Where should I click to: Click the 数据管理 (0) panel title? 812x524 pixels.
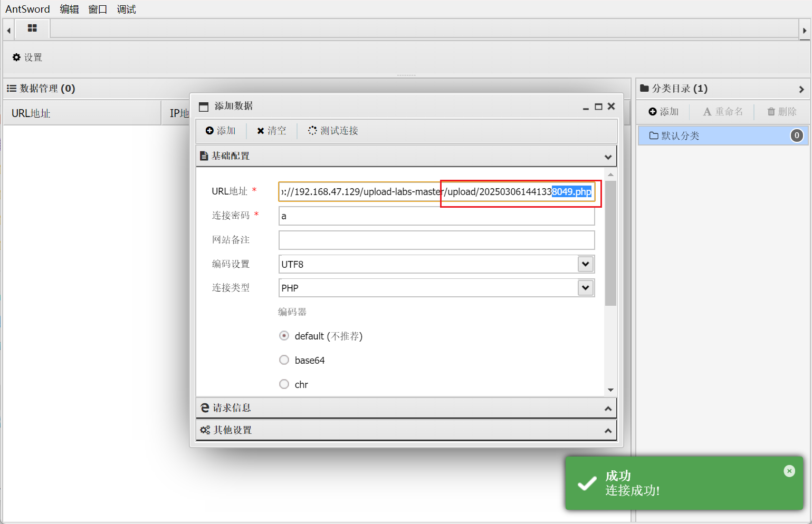(47, 88)
